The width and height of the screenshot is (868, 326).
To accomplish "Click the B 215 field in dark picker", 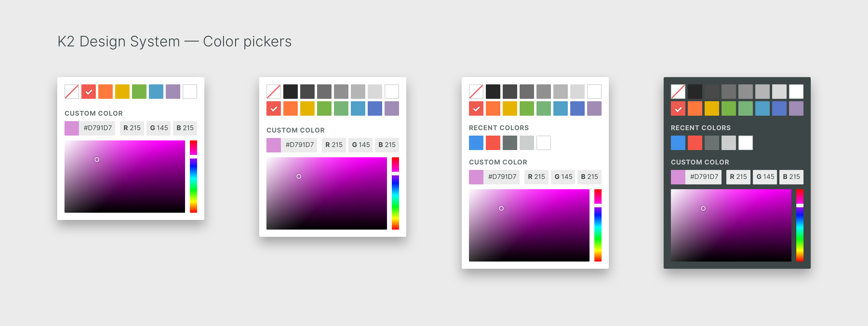I will coord(791,177).
